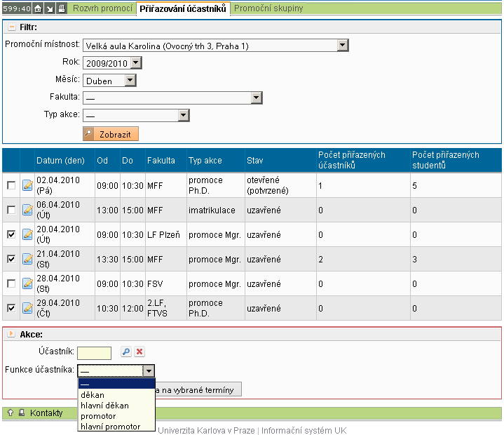Check the 02.04.2010 promoce Ph.D. row checkbox
Image resolution: width=504 pixels, height=435 pixels.
point(11,185)
